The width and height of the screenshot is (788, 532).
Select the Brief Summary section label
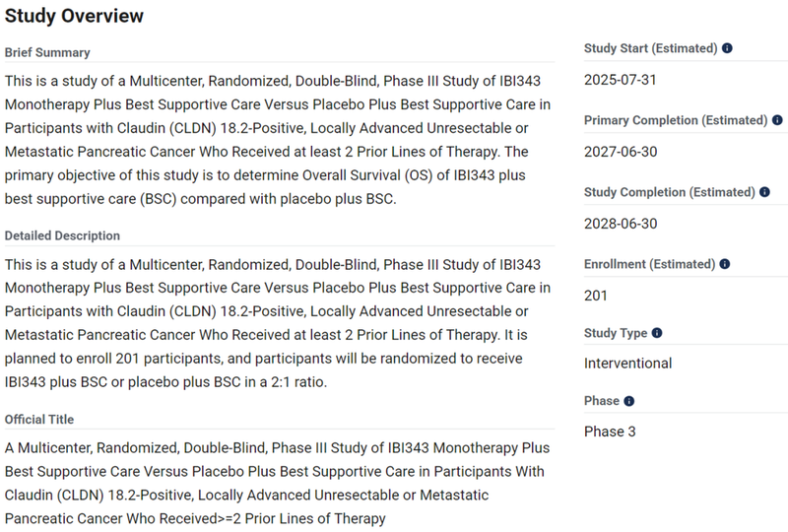[x=47, y=52]
